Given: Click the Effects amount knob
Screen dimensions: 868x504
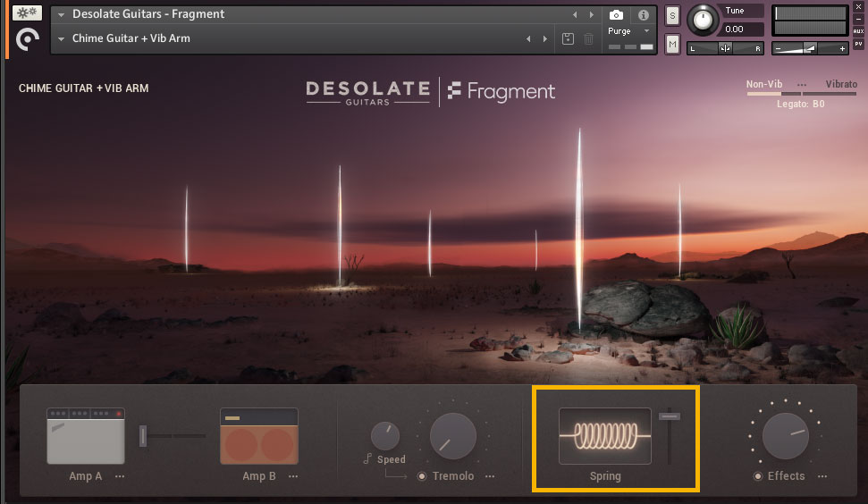Looking at the screenshot, I should (786, 436).
